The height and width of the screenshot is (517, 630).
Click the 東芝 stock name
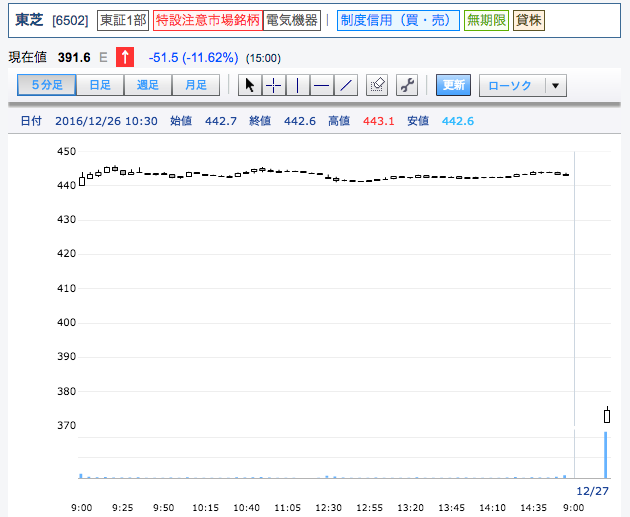[x=29, y=20]
